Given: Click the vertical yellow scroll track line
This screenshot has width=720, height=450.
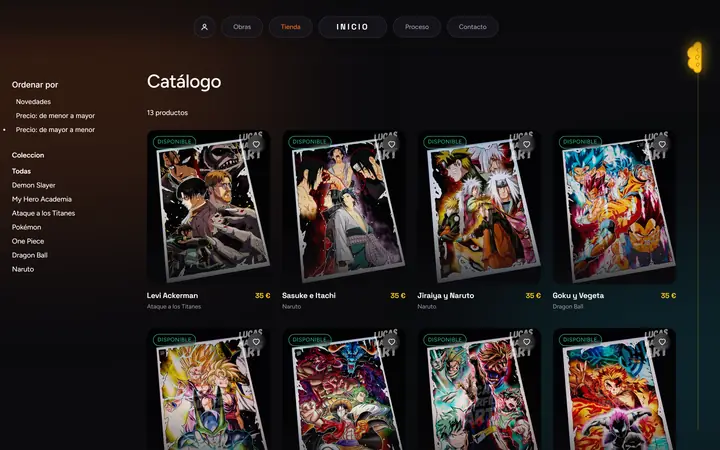Looking at the screenshot, I should click(x=698, y=253).
